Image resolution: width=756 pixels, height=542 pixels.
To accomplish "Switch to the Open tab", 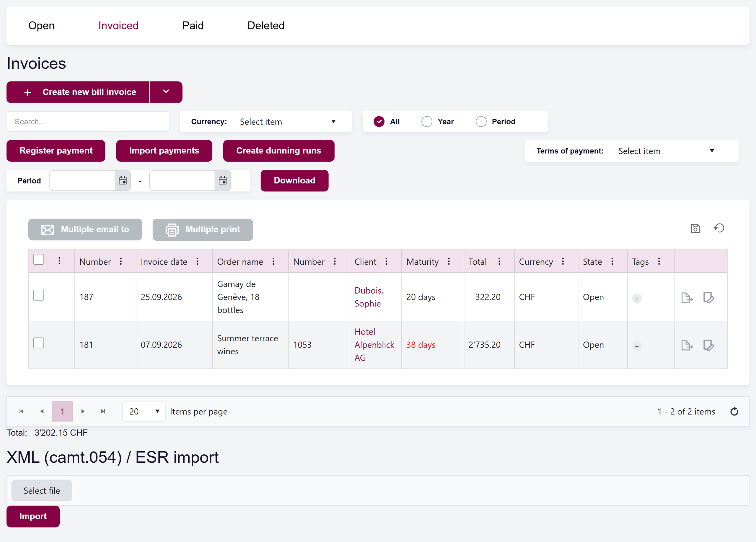I will 41,26.
